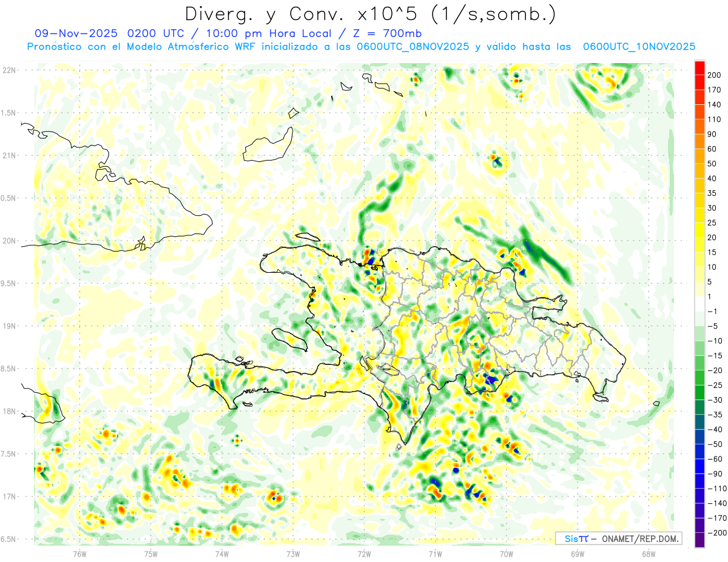Viewport: 728px width, 562px height.
Task: Select the '09-Nov-2025 0200 UTC' date text
Action: point(109,33)
